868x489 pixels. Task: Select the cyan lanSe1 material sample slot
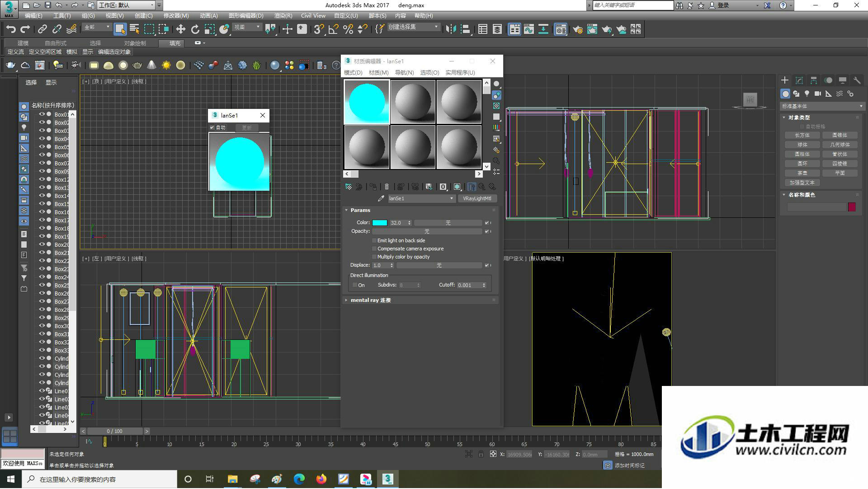(367, 102)
